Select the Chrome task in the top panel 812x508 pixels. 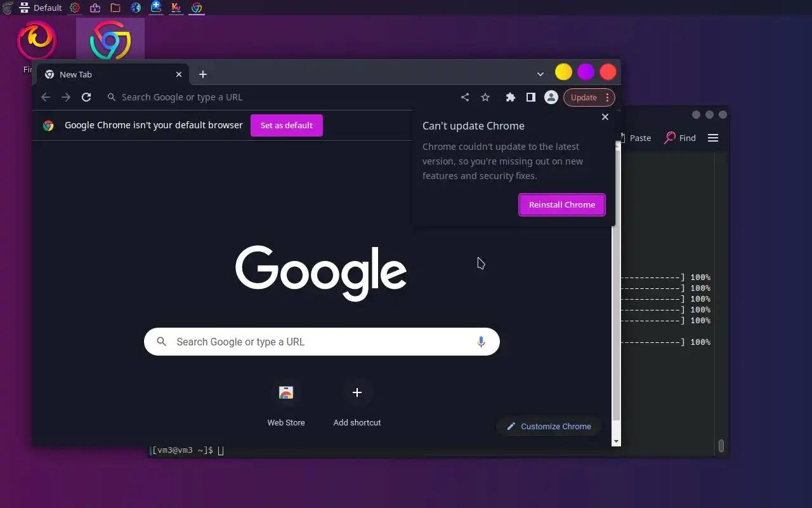coord(197,8)
